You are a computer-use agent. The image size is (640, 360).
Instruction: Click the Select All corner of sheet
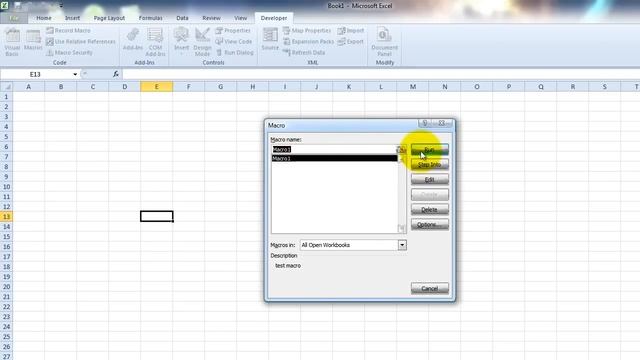point(6,87)
